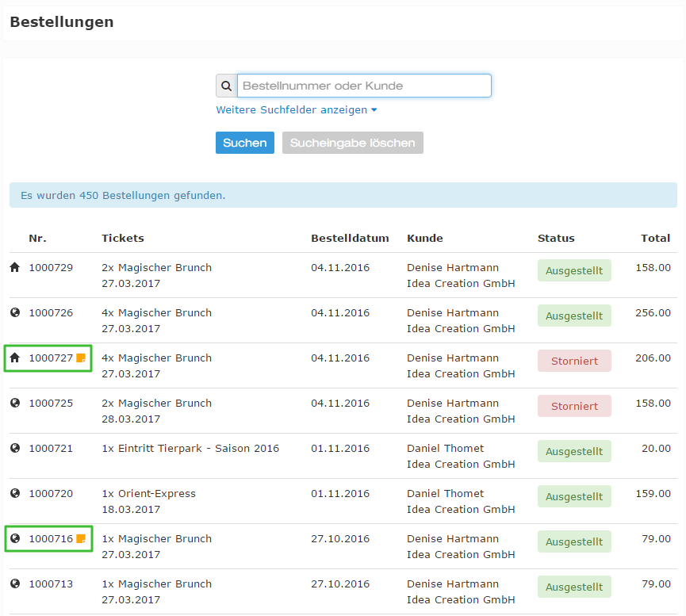Click the Tickets column header

click(x=123, y=238)
